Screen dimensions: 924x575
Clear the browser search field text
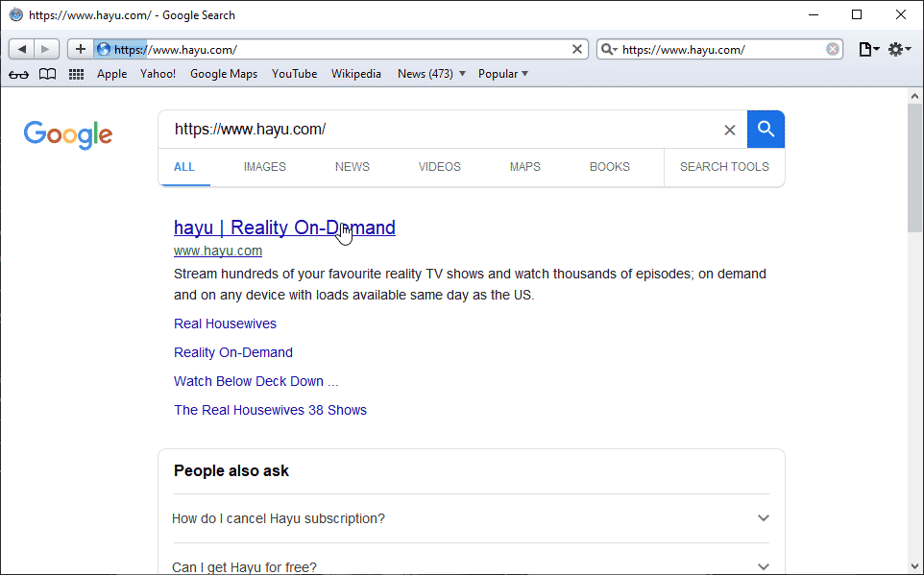pyautogui.click(x=832, y=50)
